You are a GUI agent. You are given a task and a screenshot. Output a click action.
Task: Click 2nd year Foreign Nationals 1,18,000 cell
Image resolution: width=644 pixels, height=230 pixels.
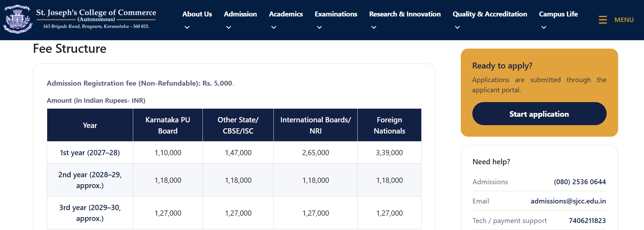[389, 180]
